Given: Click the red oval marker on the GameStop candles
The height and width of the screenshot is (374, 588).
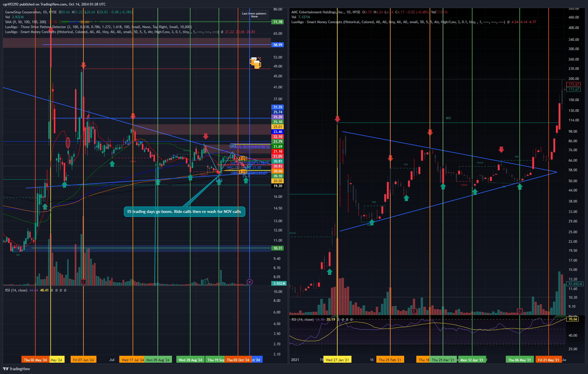Looking at the screenshot, I should point(68,143).
